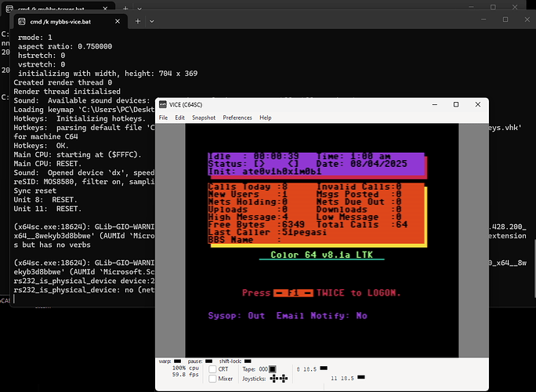The width and height of the screenshot is (536, 392).
Task: Click the drive 11 track 18.5 text
Action: click(342, 379)
